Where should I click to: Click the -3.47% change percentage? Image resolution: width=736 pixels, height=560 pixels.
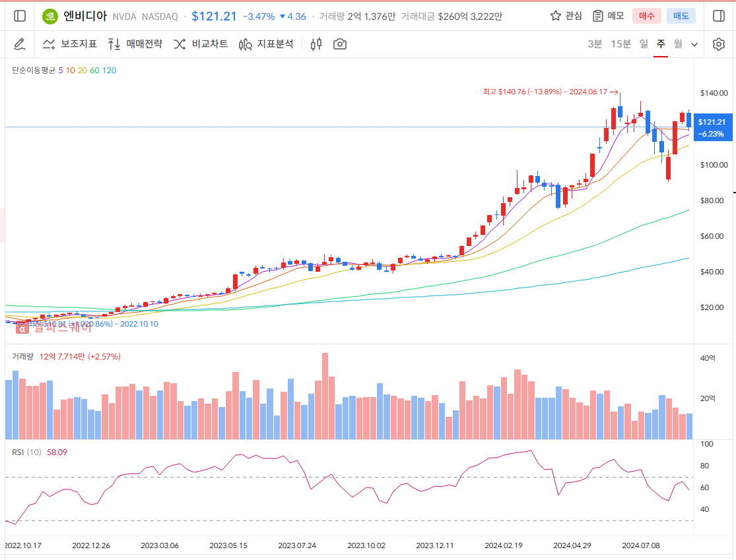pos(259,16)
